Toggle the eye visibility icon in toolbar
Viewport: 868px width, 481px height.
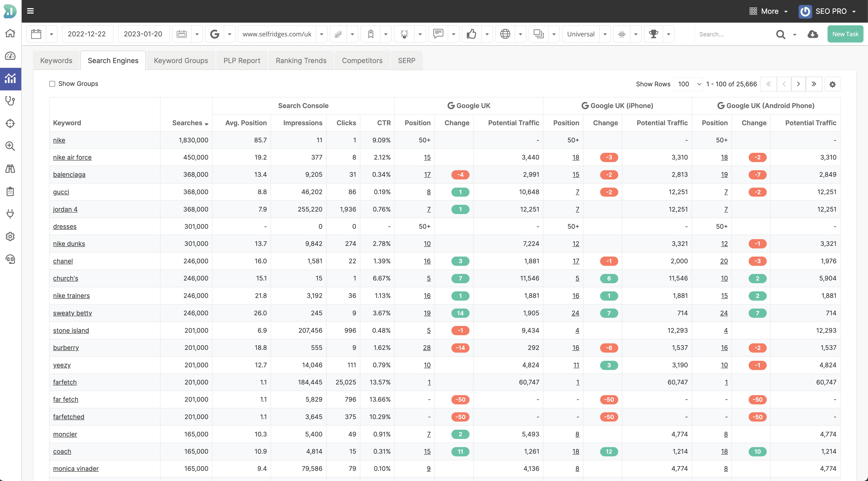point(622,34)
